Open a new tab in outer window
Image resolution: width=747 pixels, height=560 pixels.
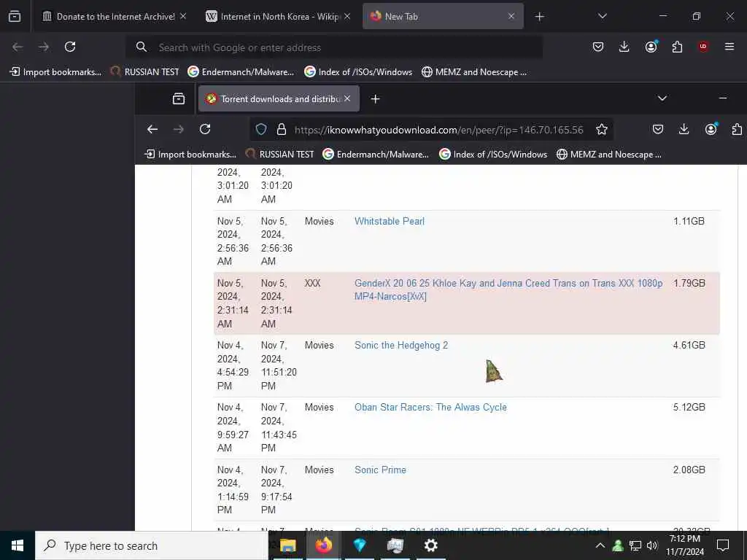pyautogui.click(x=539, y=17)
